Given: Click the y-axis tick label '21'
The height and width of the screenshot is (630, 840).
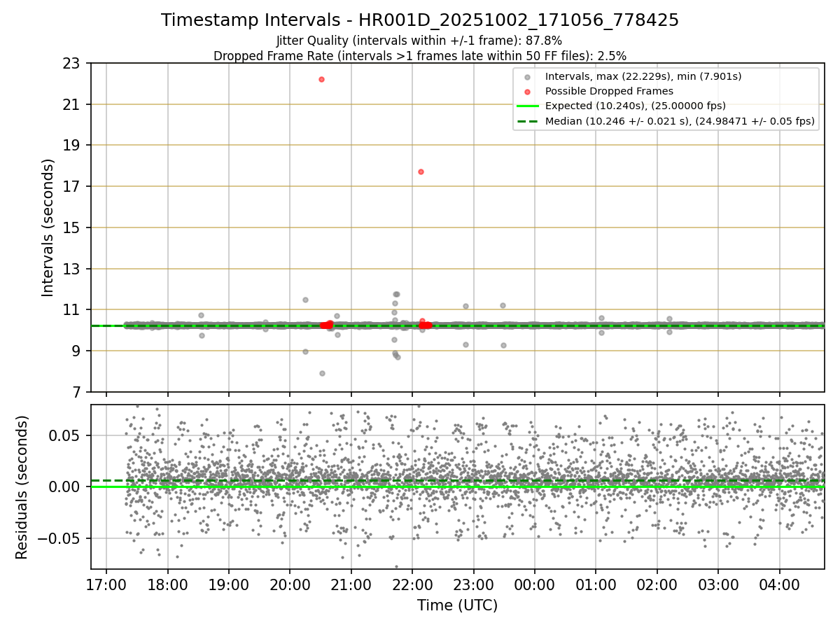Looking at the screenshot, I should tap(72, 105).
